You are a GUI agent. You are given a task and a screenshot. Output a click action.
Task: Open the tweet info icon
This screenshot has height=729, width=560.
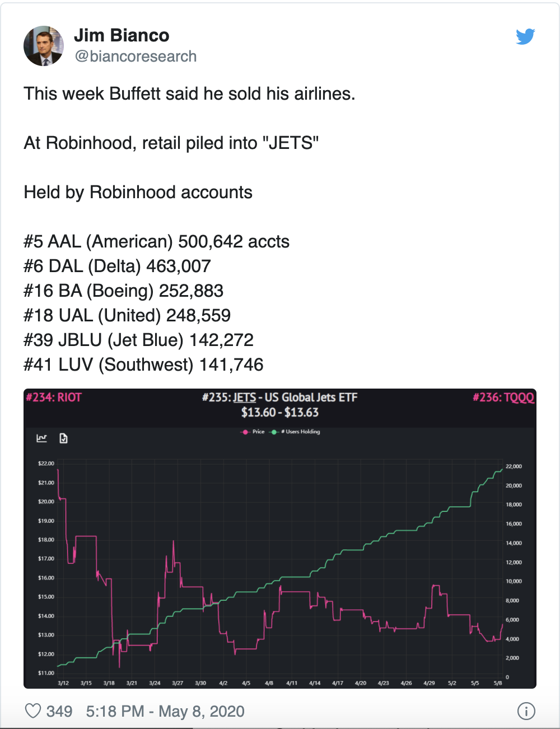click(x=526, y=711)
